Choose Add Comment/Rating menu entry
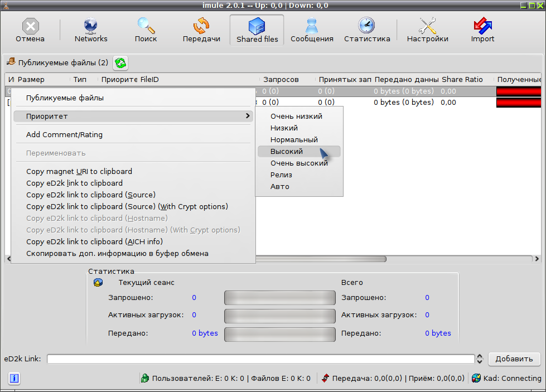The image size is (546, 392). click(x=133, y=135)
